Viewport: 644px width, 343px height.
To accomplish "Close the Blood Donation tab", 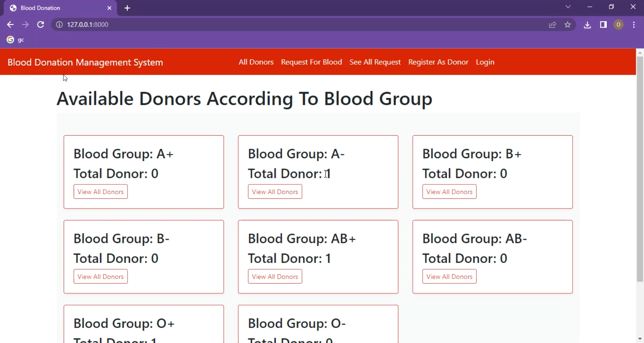I will (x=109, y=8).
